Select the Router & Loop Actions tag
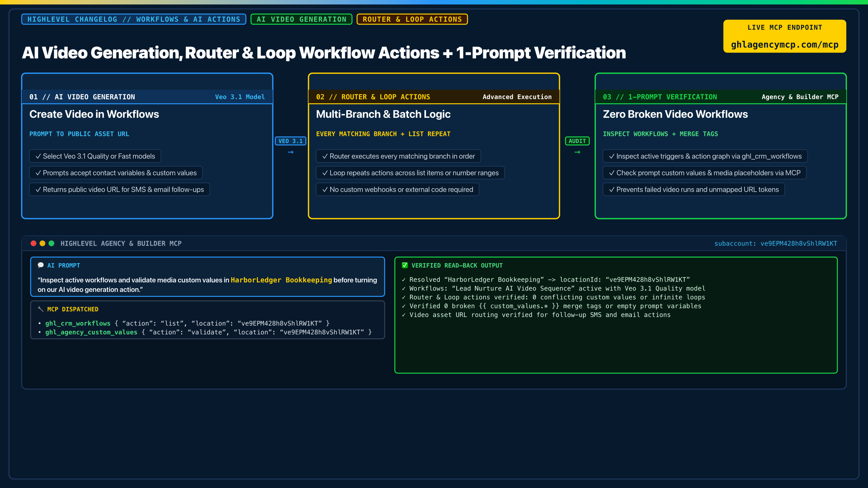 pyautogui.click(x=412, y=19)
